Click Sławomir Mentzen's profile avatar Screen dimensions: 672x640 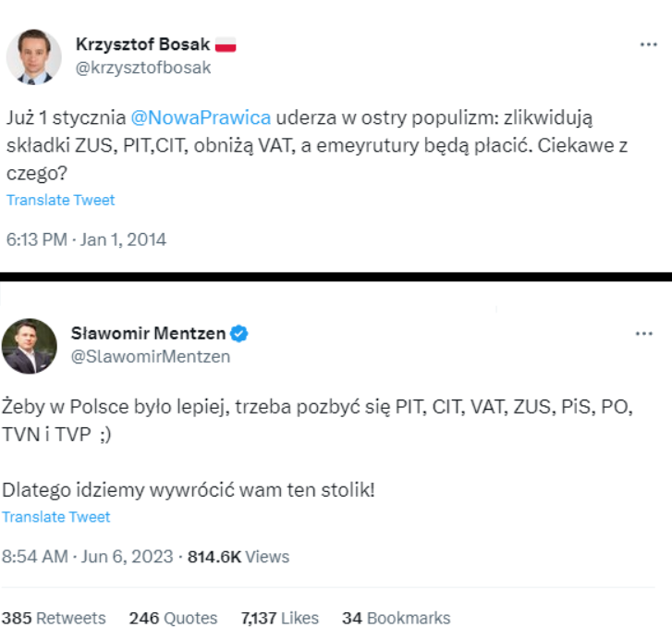30,346
